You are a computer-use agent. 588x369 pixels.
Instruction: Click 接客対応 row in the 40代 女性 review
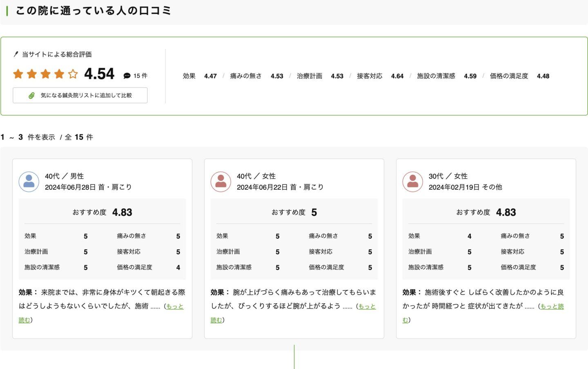(341, 252)
